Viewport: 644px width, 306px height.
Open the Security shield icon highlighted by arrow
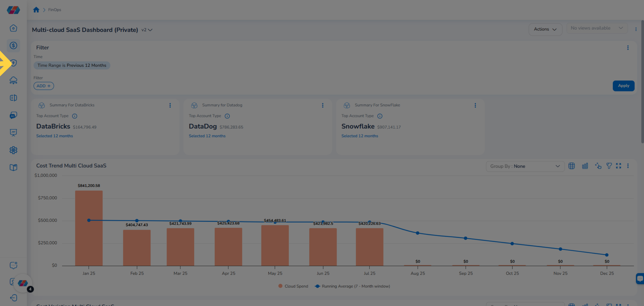(13, 63)
